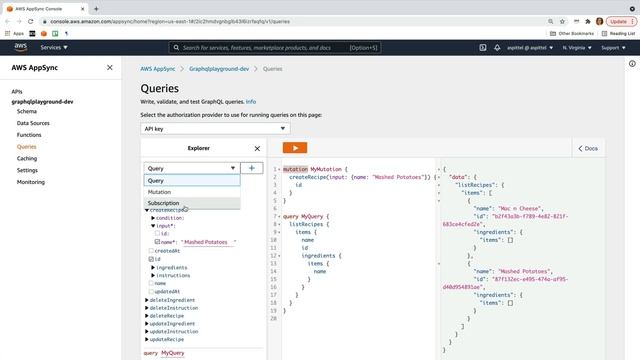
Task: Open the info panel icon at right edge
Action: [632, 64]
